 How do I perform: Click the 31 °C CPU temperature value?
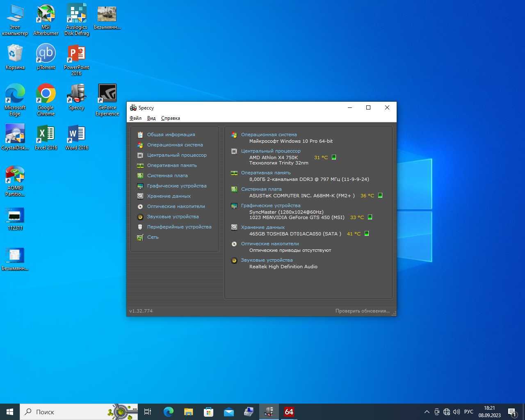coord(321,157)
